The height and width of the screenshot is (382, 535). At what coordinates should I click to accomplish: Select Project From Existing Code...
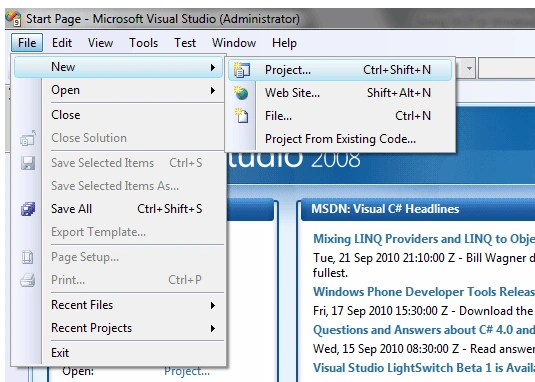340,139
